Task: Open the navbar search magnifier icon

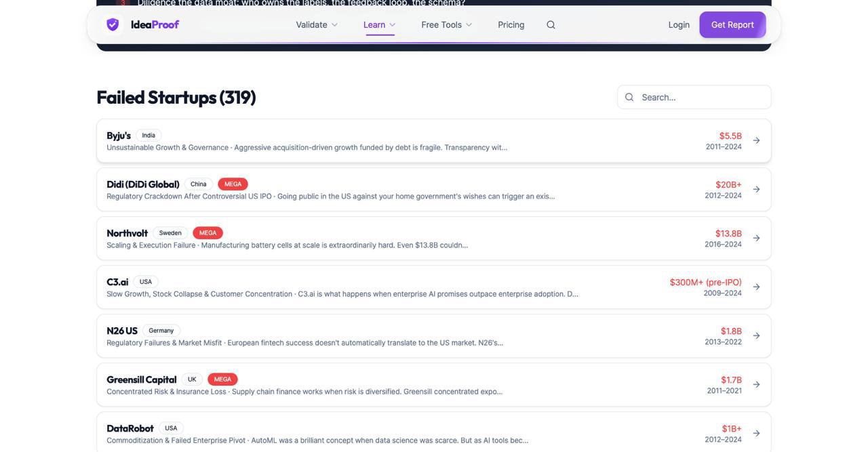Action: point(551,24)
